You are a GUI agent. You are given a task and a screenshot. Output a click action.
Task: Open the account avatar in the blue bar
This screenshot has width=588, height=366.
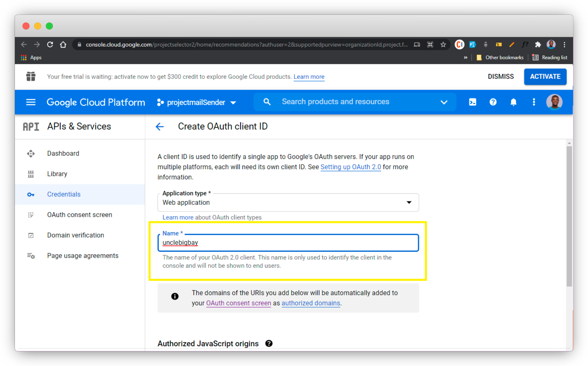click(554, 102)
